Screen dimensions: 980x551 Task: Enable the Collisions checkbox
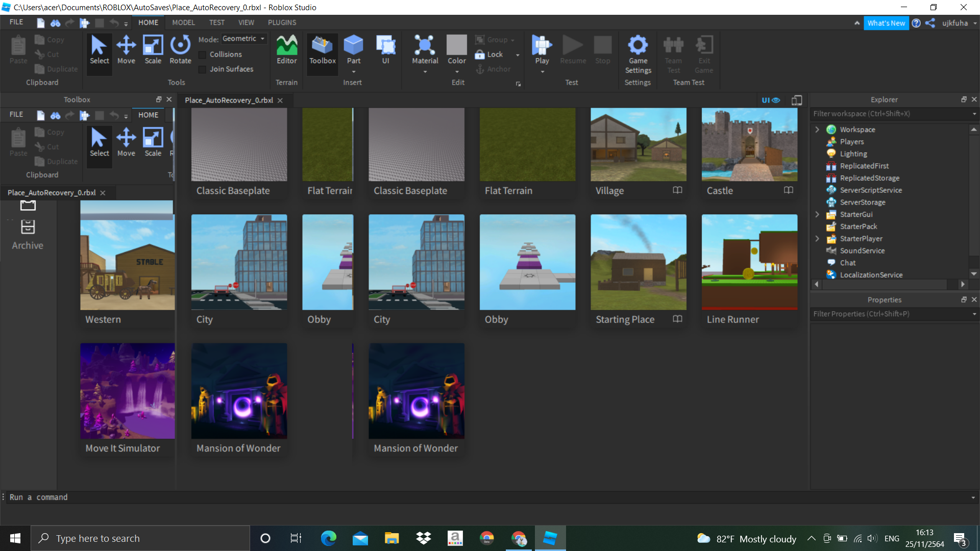(x=203, y=55)
